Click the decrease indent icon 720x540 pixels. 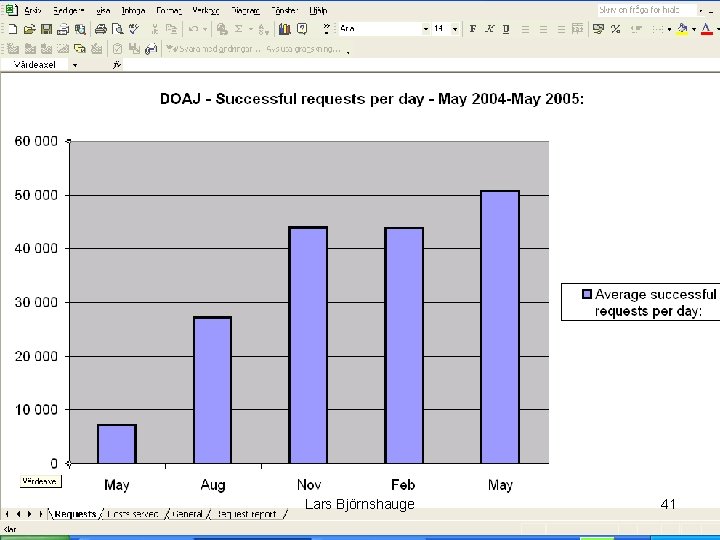click(x=636, y=29)
